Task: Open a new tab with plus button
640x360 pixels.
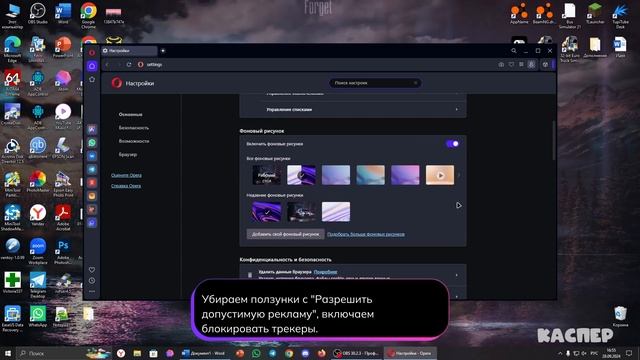Action: [x=163, y=51]
